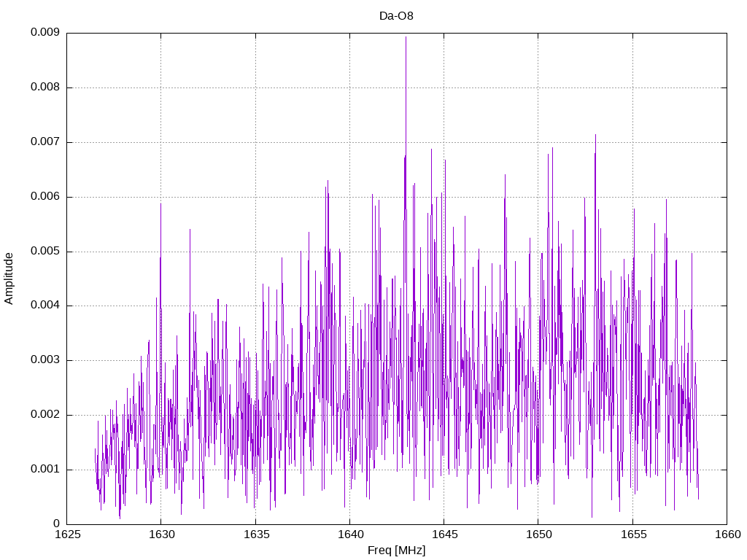This screenshot has width=747, height=560.
Task: Click the 0.003 y-axis tick label
Action: (x=45, y=360)
